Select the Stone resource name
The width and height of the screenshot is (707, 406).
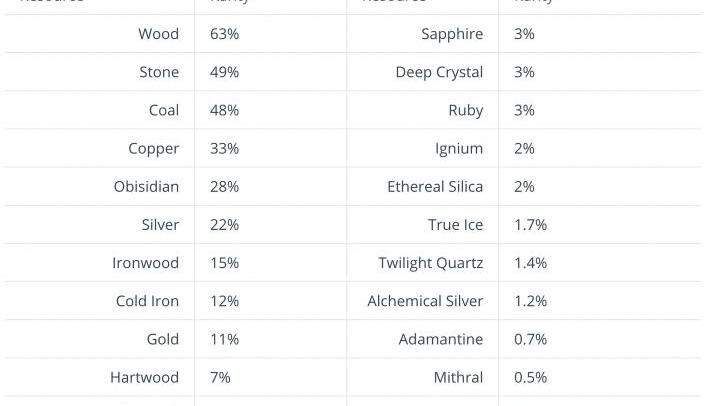pyautogui.click(x=159, y=72)
